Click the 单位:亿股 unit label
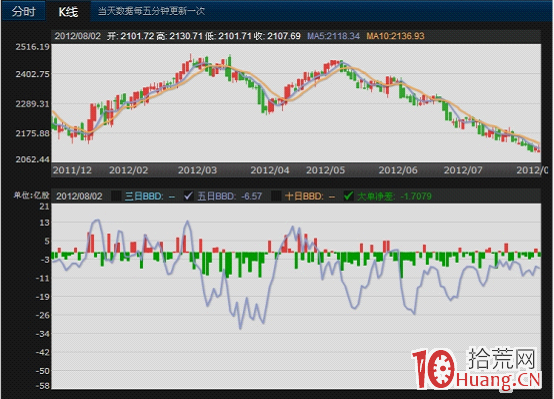The image size is (554, 399). [x=31, y=195]
